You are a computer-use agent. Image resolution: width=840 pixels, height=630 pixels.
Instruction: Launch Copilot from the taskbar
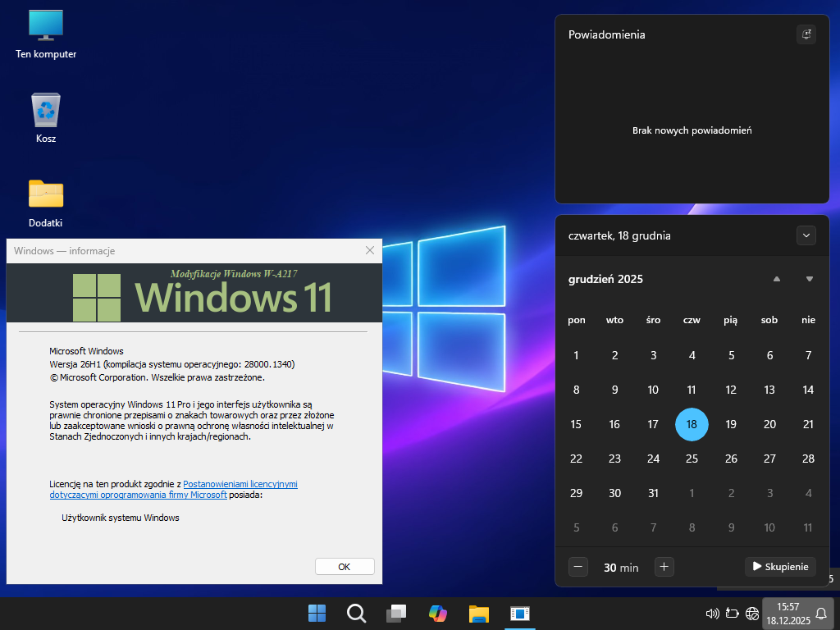438,613
